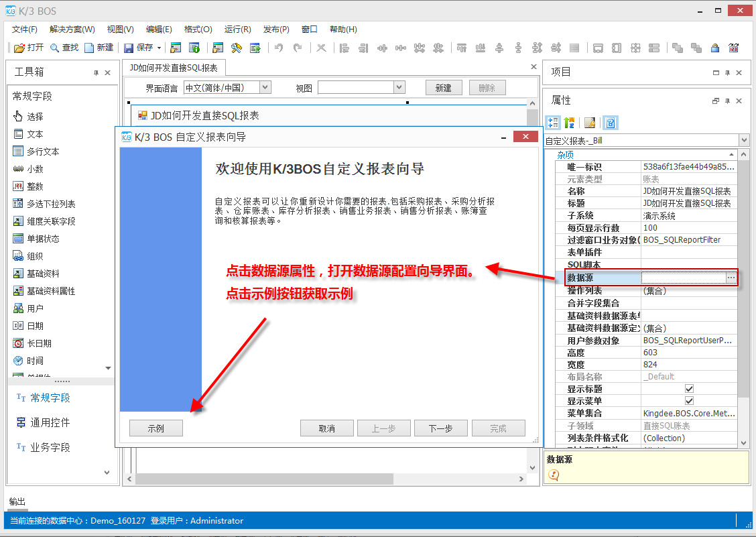The width and height of the screenshot is (756, 537).
Task: Select the 多选下拉列表 field tool
Action: coord(44,204)
